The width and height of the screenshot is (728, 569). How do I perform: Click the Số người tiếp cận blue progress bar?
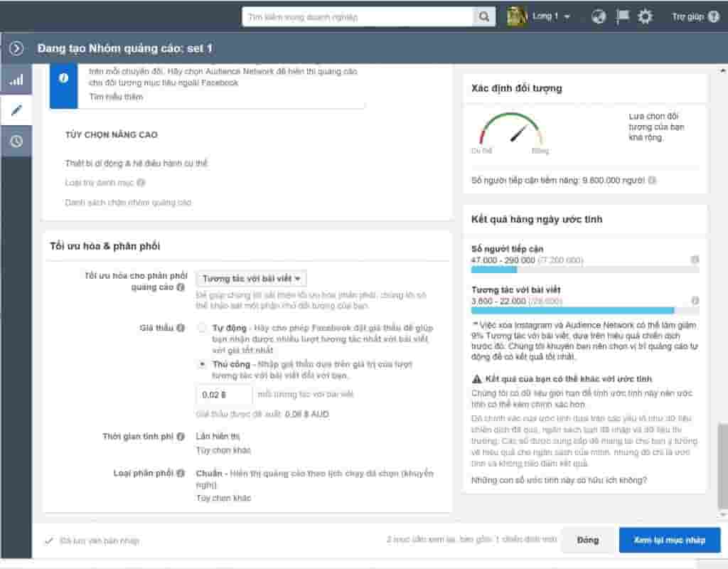(494, 270)
